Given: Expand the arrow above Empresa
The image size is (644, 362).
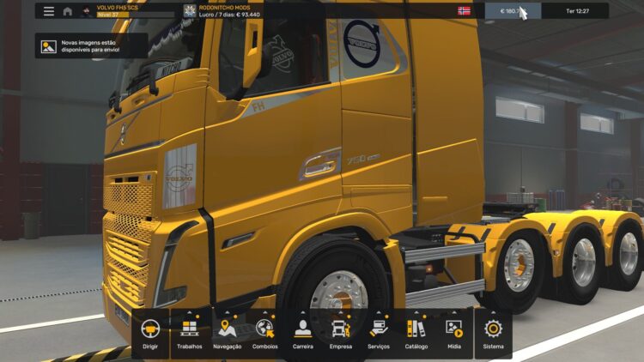Looking at the screenshot, I should coord(341,313).
